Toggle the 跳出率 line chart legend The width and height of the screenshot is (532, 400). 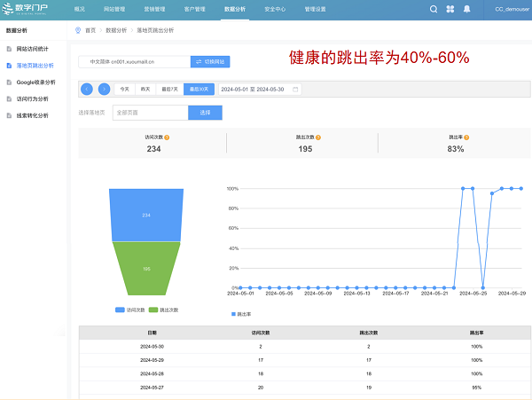point(241,314)
